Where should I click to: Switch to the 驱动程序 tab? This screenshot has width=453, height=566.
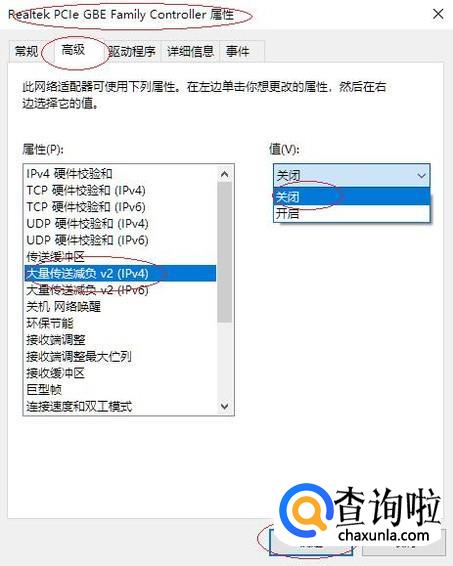pos(132,51)
